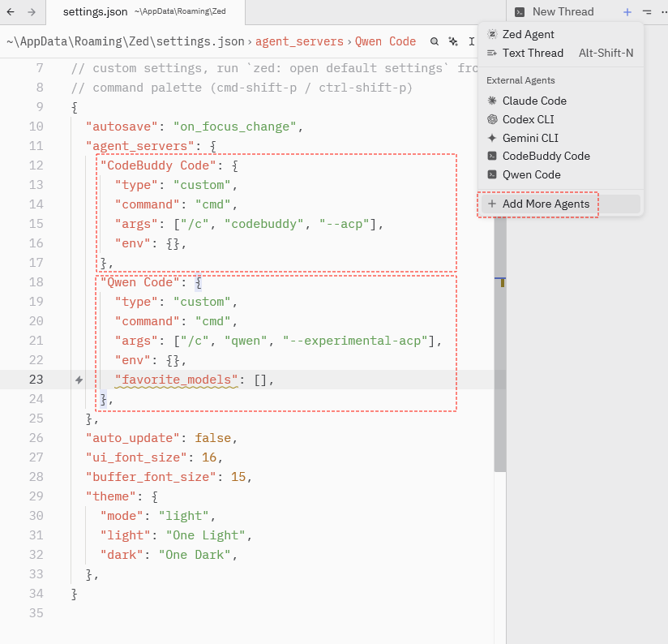Click the agent_servers breadcrumb
This screenshot has height=644, width=668.
(299, 41)
